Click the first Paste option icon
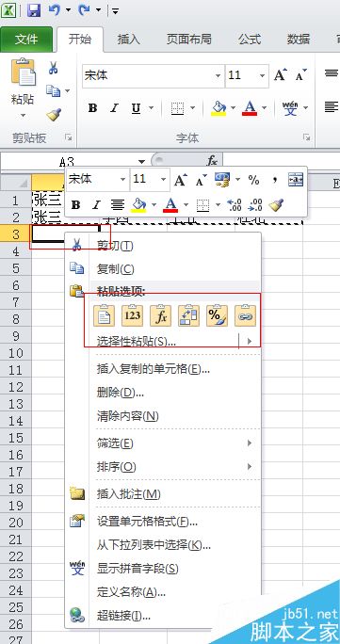The image size is (340, 644). pyautogui.click(x=104, y=315)
